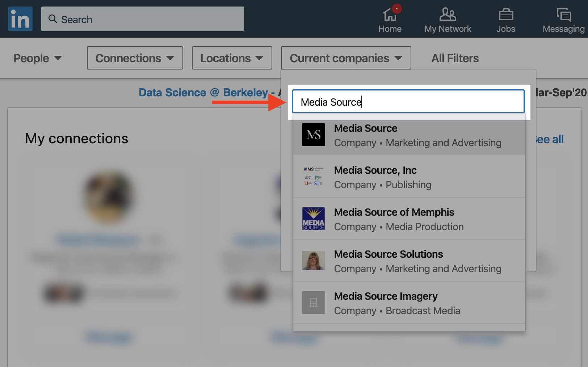Select Media Source, Inc Publishing suggestion
This screenshot has height=367, width=588.
[x=409, y=177]
